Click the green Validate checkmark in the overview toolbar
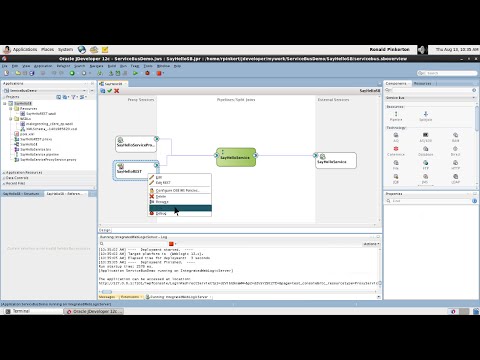Screen dimensions: 480x360 [110, 91]
